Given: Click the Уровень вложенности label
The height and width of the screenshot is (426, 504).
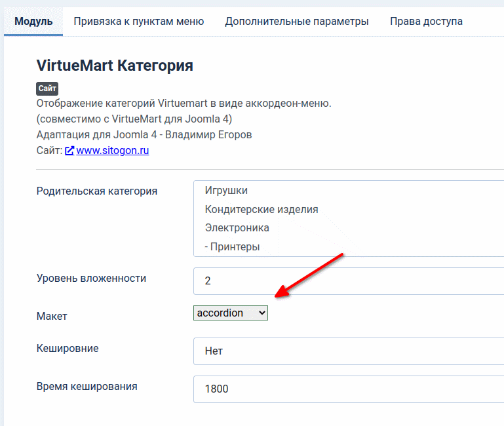Looking at the screenshot, I should click(91, 278).
